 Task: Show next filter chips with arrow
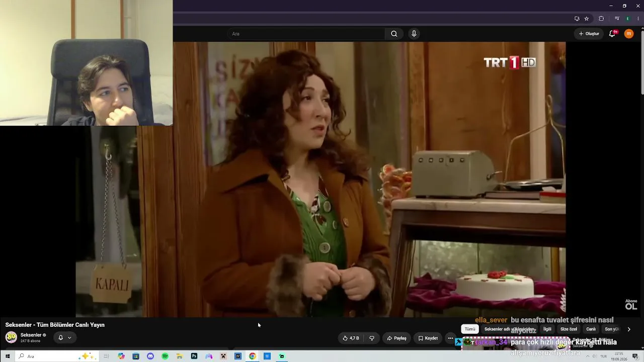pyautogui.click(x=628, y=329)
